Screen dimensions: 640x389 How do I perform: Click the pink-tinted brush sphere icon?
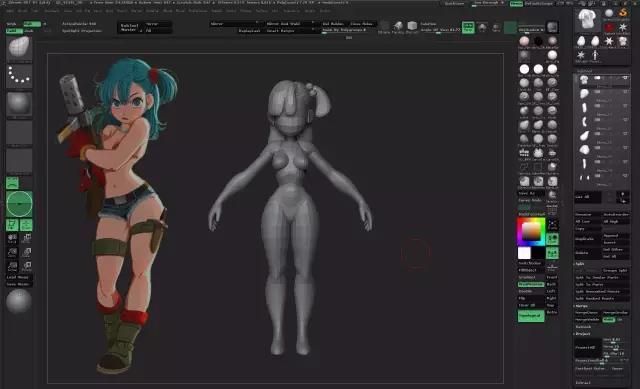tap(524, 41)
